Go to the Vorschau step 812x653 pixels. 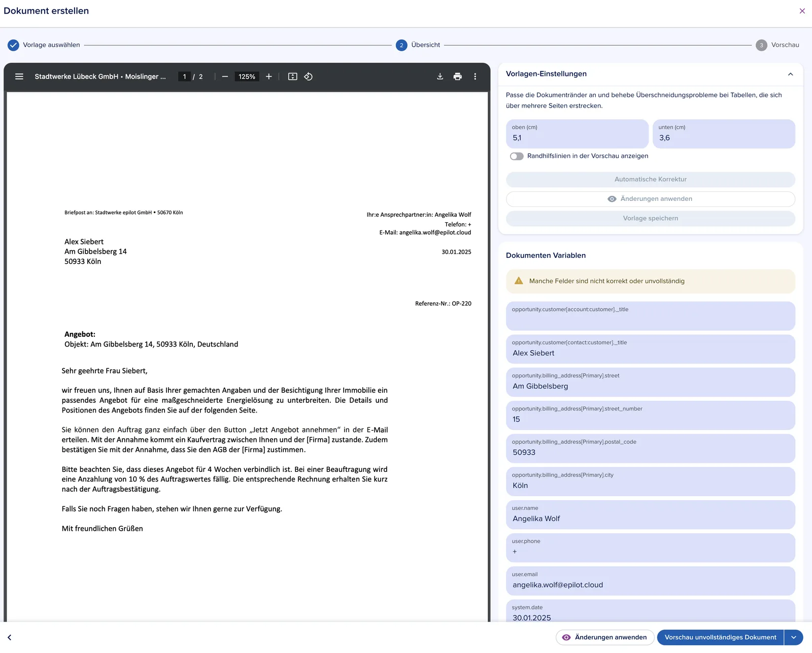(x=777, y=45)
